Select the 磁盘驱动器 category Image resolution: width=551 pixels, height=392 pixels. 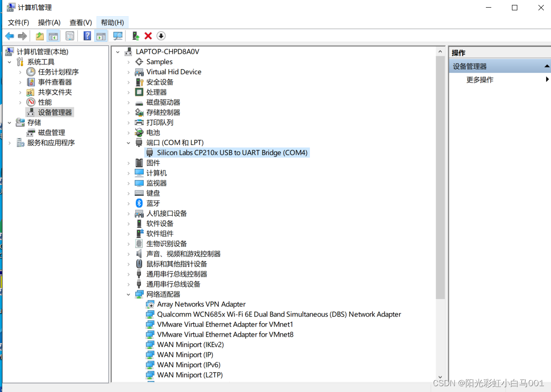tap(163, 102)
